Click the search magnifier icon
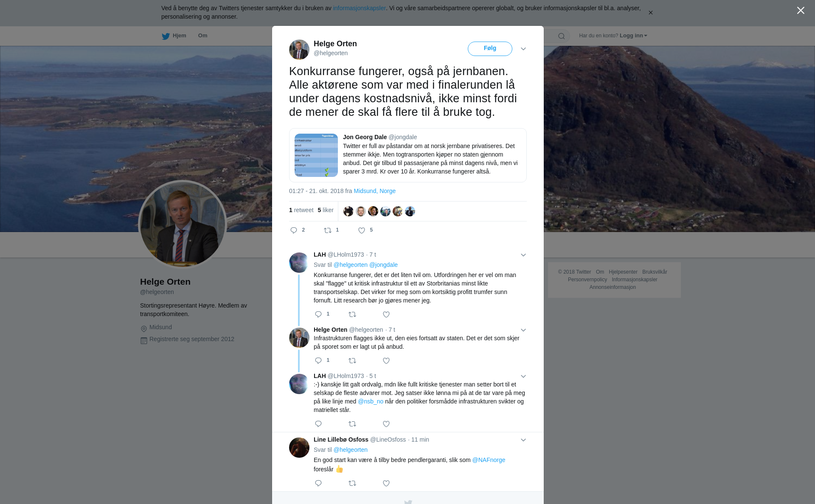The height and width of the screenshot is (504, 815). coord(562,36)
